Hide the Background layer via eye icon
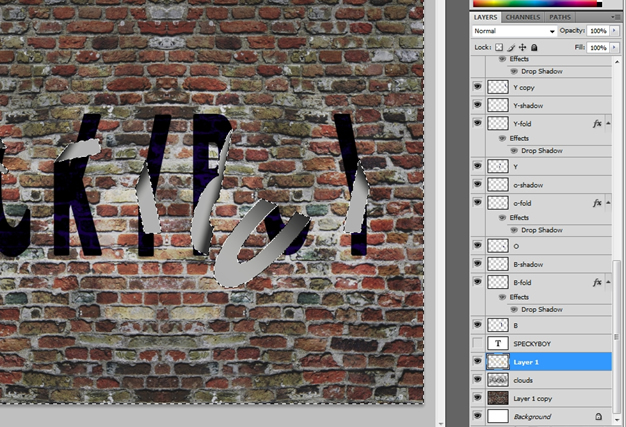 click(x=477, y=416)
